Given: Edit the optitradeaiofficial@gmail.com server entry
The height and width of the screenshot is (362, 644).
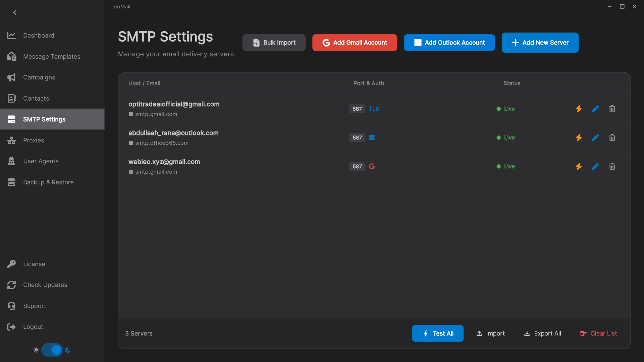Looking at the screenshot, I should click(595, 109).
